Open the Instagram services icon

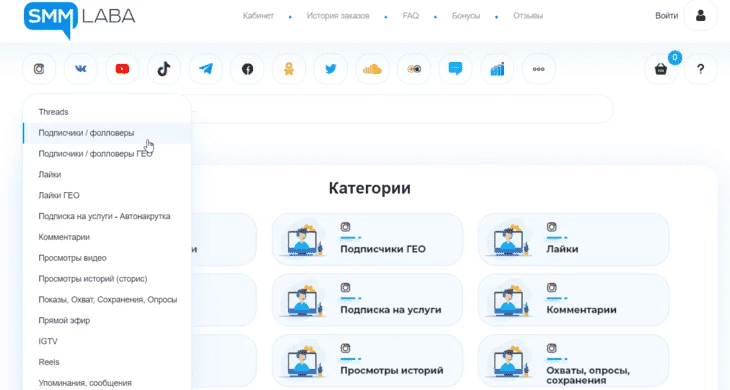[39, 69]
